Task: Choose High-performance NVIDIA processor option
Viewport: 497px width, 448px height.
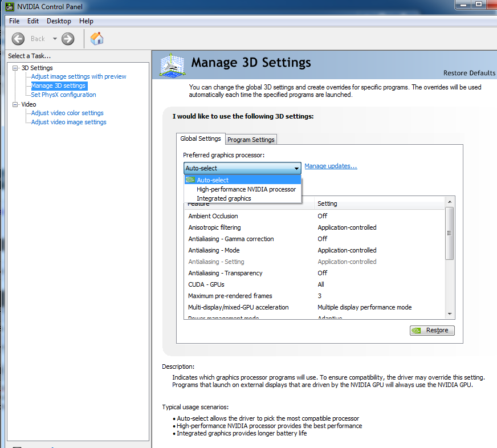Action: [242, 189]
